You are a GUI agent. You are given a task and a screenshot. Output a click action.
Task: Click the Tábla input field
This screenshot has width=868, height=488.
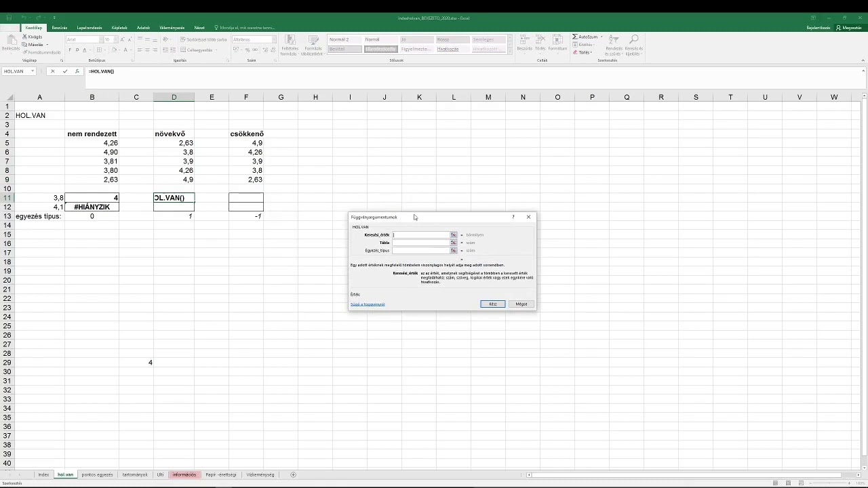(421, 243)
